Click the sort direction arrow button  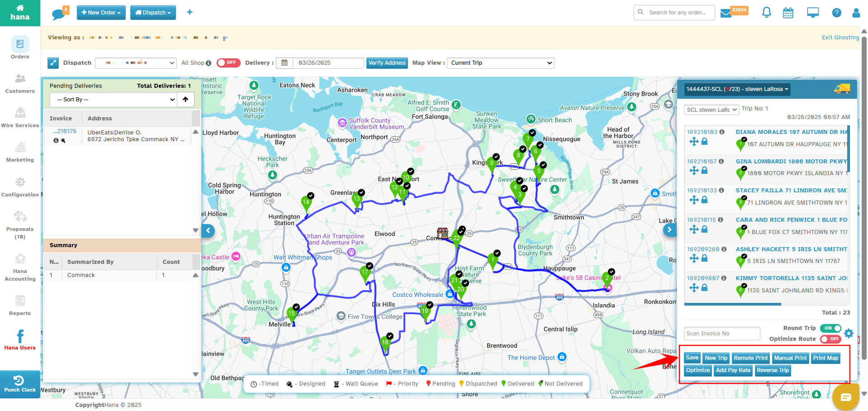click(185, 100)
